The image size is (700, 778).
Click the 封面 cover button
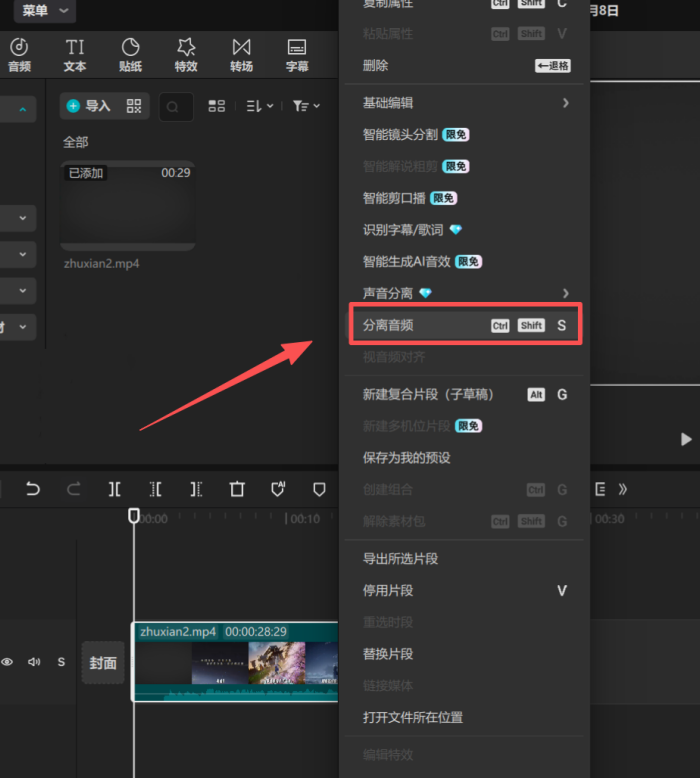pos(103,663)
